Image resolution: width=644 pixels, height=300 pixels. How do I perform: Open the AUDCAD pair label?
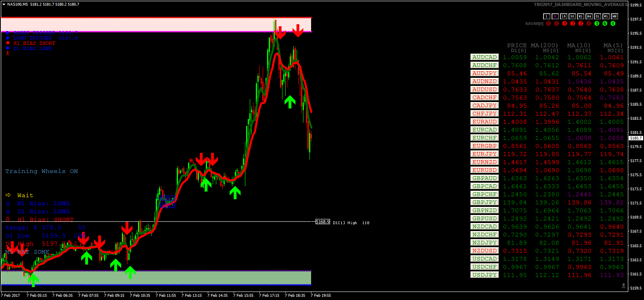(x=485, y=57)
